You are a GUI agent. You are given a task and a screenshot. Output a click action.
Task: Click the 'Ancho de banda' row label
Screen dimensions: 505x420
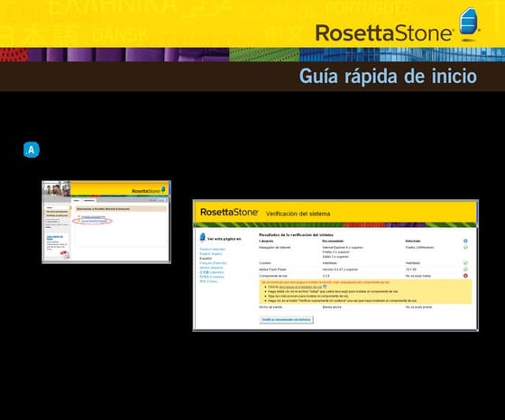[271, 307]
